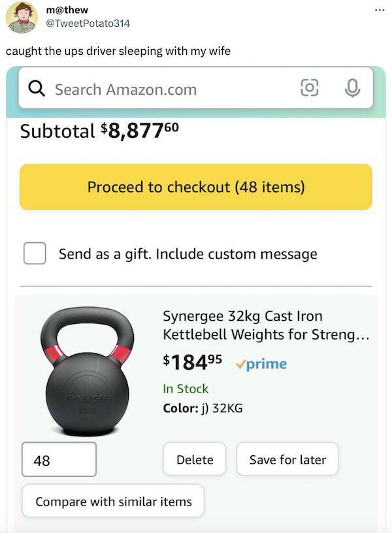Viewport: 392px width, 533px height.
Task: Click Compare with similar items
Action: (113, 501)
